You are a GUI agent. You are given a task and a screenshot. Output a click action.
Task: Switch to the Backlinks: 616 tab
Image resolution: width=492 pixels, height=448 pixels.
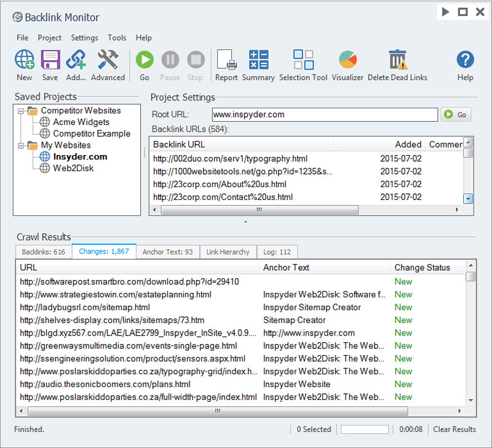tap(44, 252)
